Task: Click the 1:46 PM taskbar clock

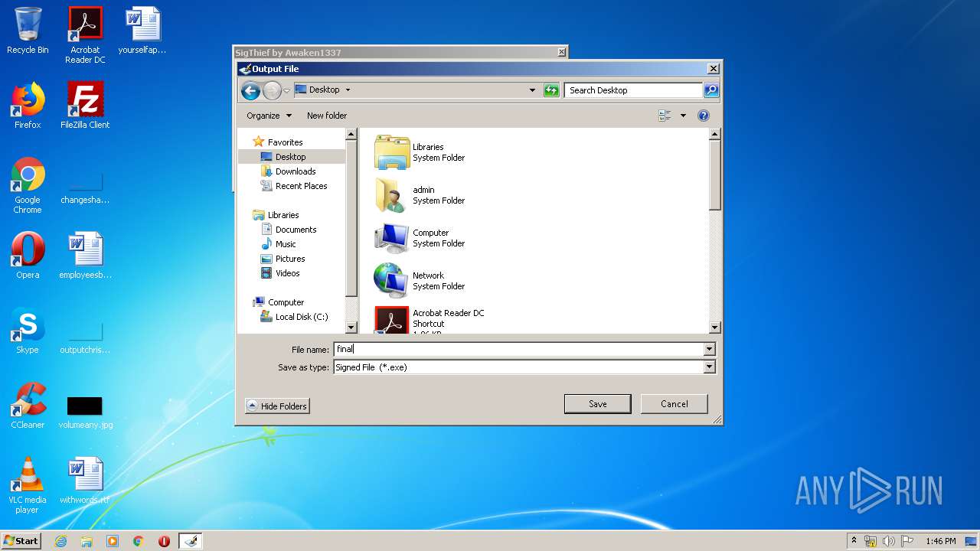Action: 940,541
